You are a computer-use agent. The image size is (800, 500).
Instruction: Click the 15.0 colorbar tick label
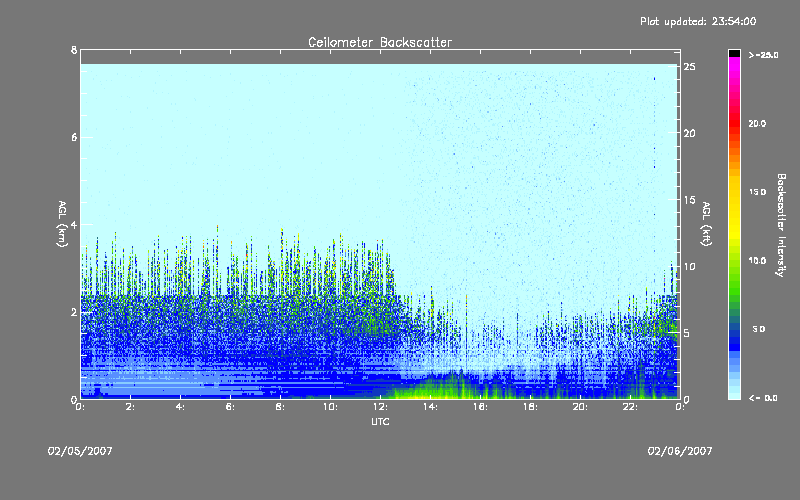(757, 192)
